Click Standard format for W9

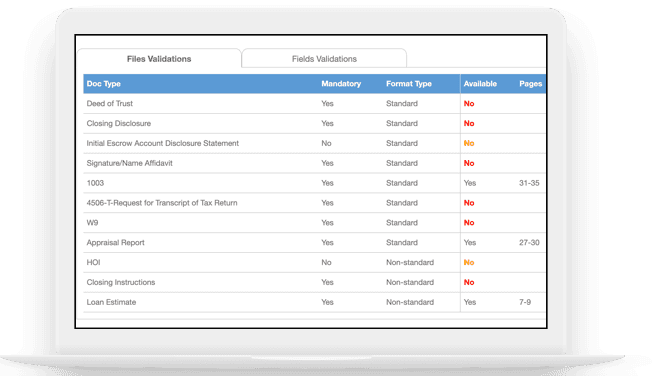pyautogui.click(x=402, y=223)
